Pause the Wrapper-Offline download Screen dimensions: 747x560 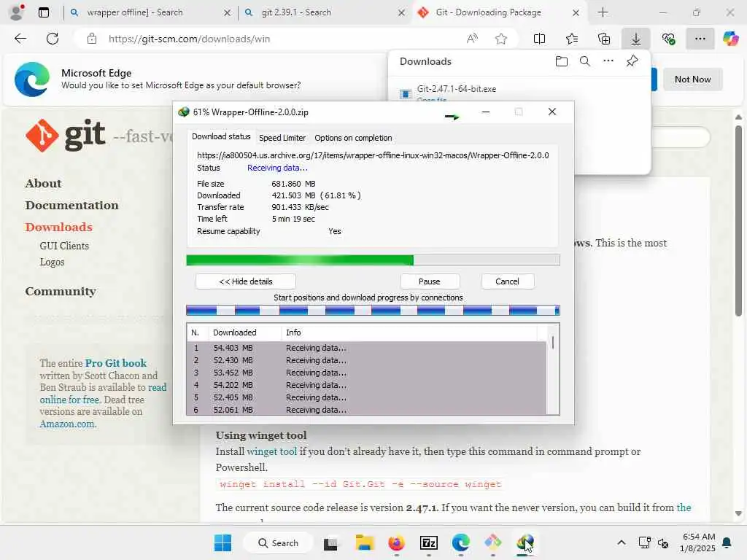[x=429, y=281]
